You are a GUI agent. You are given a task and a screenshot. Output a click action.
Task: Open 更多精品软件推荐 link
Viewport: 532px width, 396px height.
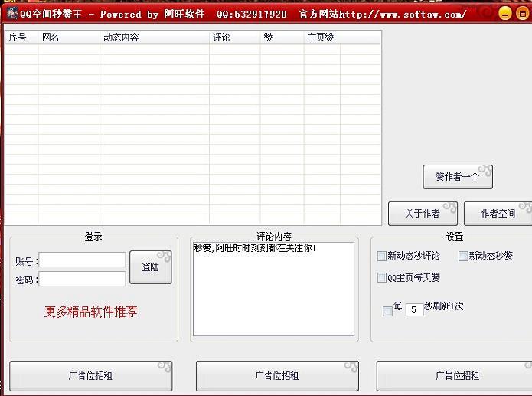click(90, 312)
